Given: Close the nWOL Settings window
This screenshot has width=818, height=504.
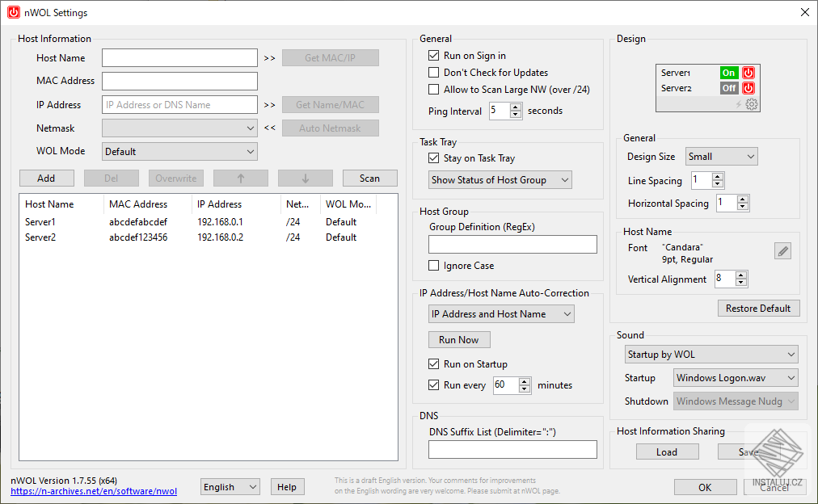Looking at the screenshot, I should (x=805, y=12).
